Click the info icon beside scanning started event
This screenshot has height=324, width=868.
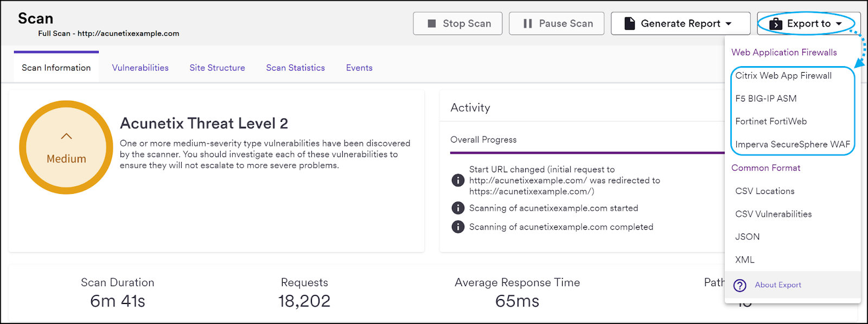[458, 208]
